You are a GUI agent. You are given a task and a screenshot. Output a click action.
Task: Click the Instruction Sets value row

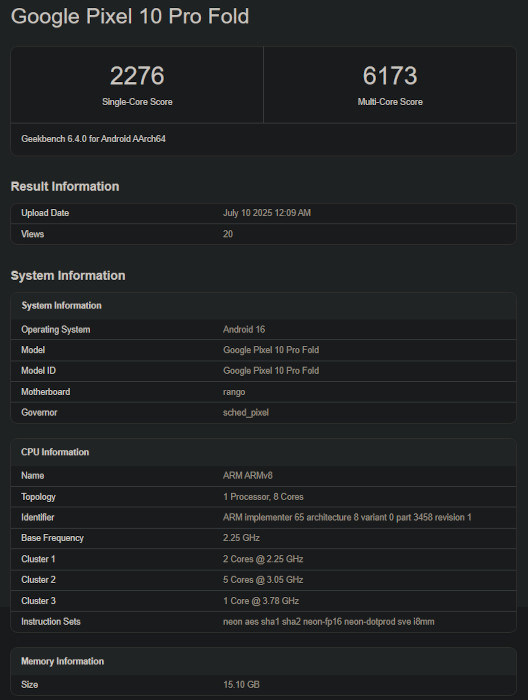point(263,622)
